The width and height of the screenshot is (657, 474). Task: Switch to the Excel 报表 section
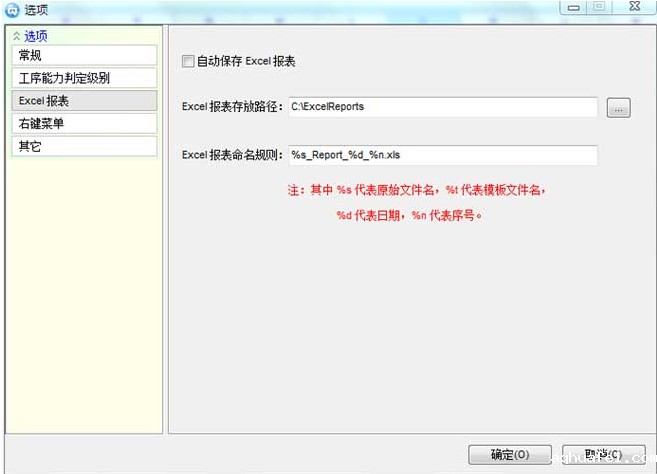(x=82, y=101)
